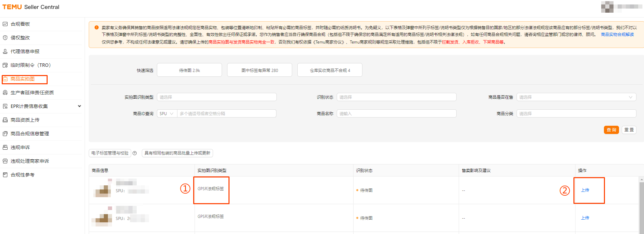Image resolution: width=644 pixels, height=234 pixels.
Task: Click the 商品资质上传 icon
Action: pyautogui.click(x=5, y=120)
